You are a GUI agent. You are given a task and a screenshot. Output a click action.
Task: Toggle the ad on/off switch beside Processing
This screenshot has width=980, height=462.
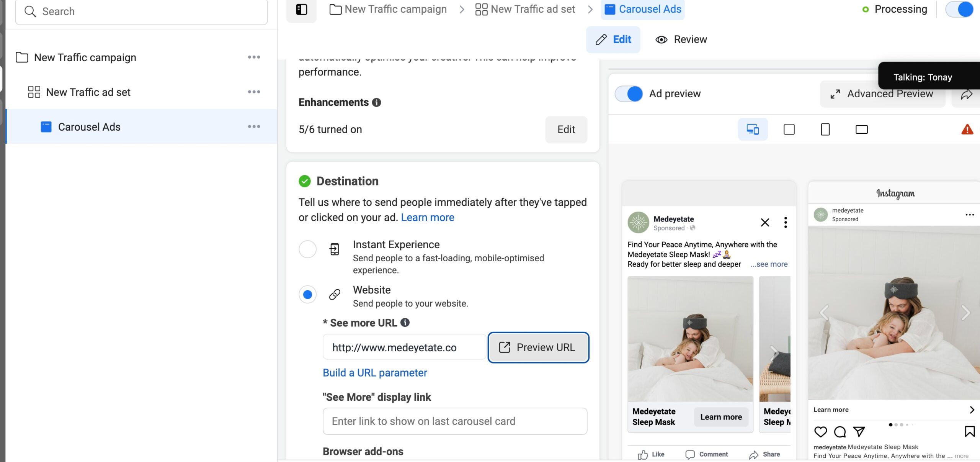pos(959,10)
